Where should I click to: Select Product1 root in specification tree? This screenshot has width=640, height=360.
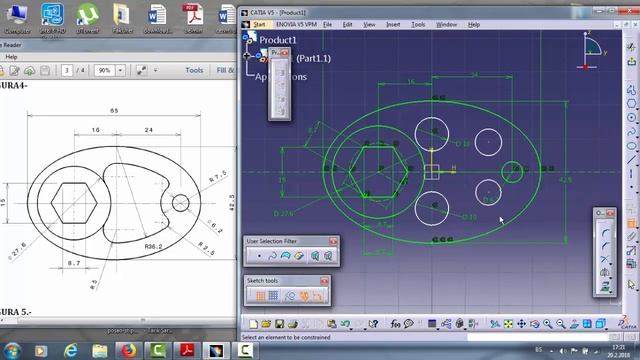(278, 40)
